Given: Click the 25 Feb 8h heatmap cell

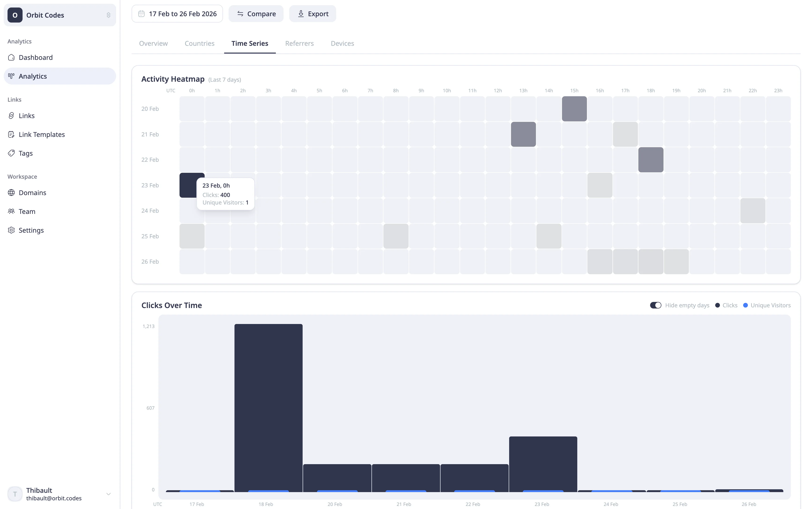Looking at the screenshot, I should (396, 236).
